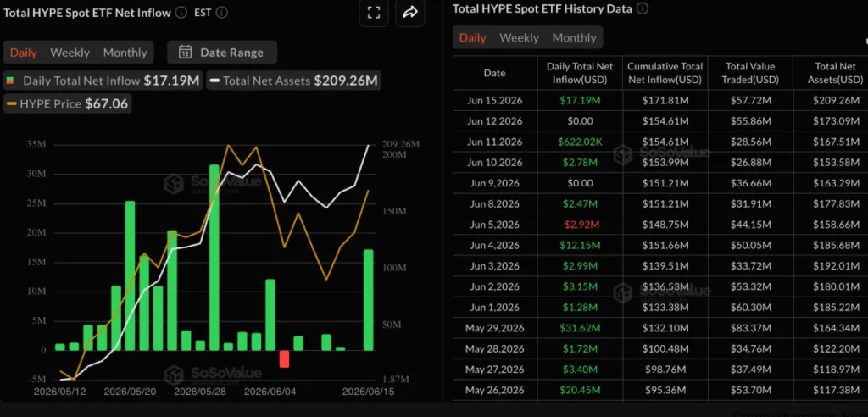This screenshot has width=868, height=417.
Task: Click the Jun 2,2026 date cell
Action: coord(495,286)
